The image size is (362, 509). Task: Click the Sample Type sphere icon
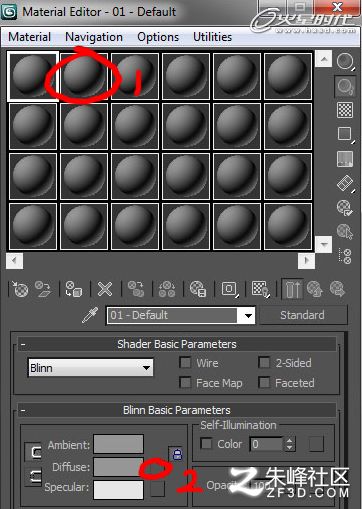pyautogui.click(x=345, y=62)
